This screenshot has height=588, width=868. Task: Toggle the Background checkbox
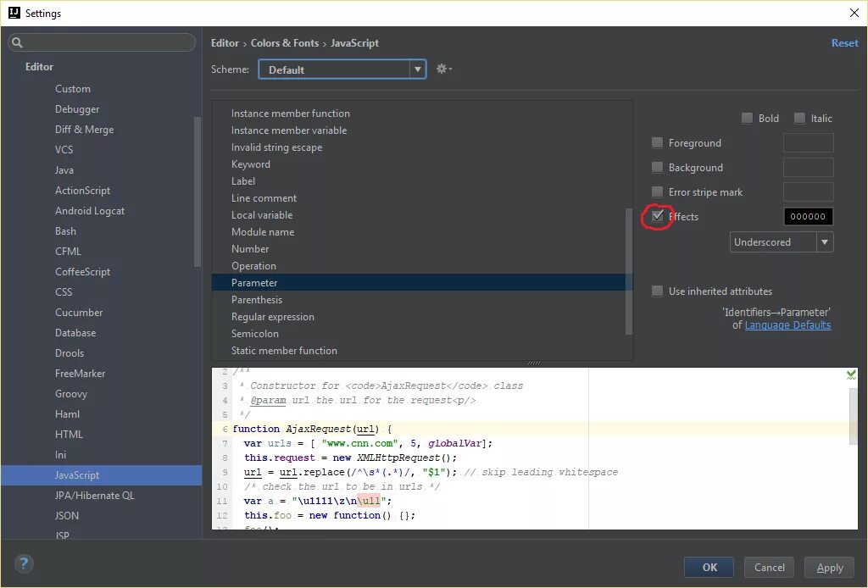(x=657, y=167)
